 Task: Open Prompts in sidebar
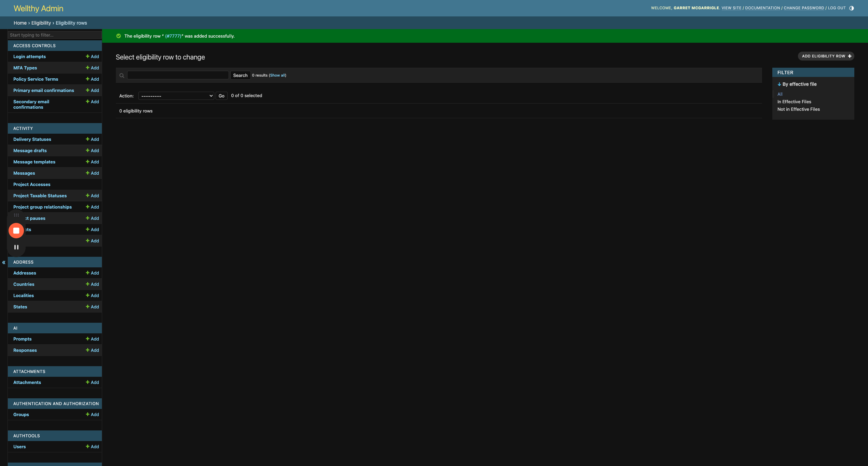click(x=22, y=339)
